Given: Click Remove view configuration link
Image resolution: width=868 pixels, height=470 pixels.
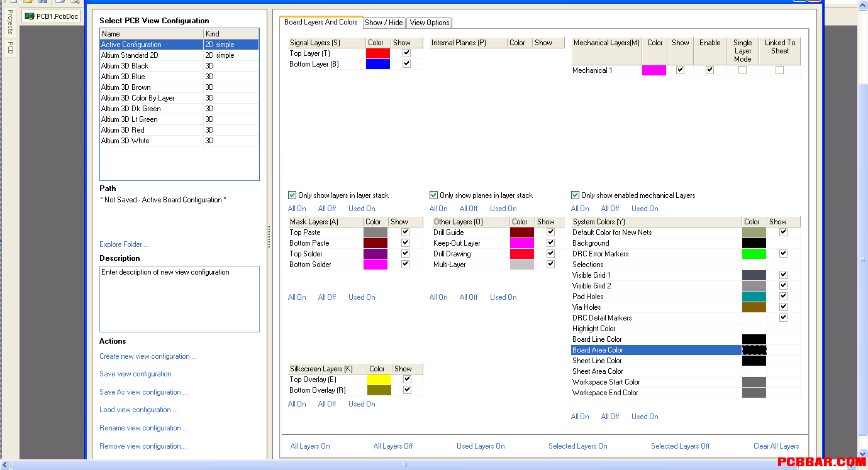Looking at the screenshot, I should tap(143, 446).
